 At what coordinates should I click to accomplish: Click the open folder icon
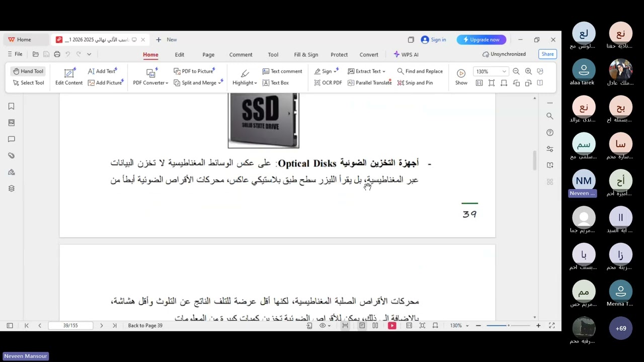pos(35,54)
